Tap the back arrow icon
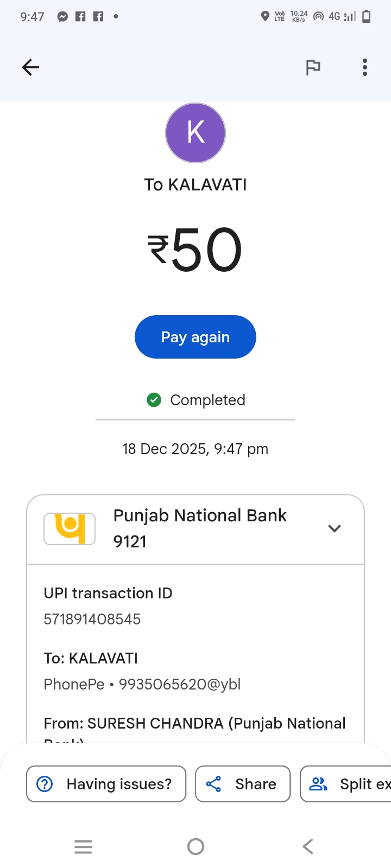 point(31,67)
